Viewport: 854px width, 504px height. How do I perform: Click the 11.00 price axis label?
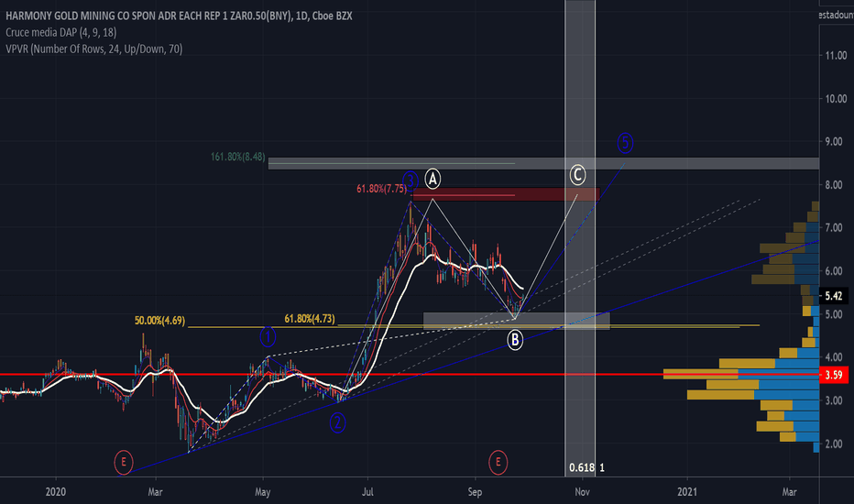(x=836, y=55)
